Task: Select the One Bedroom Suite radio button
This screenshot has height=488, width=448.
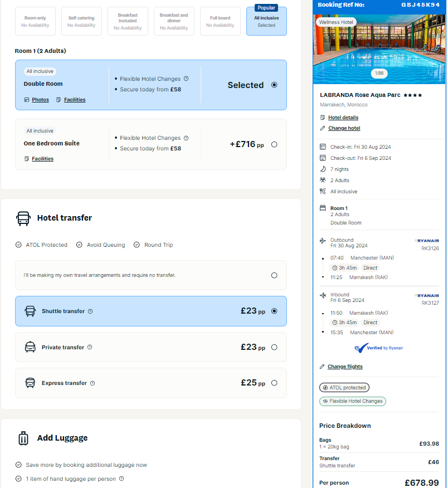Action: (x=274, y=144)
